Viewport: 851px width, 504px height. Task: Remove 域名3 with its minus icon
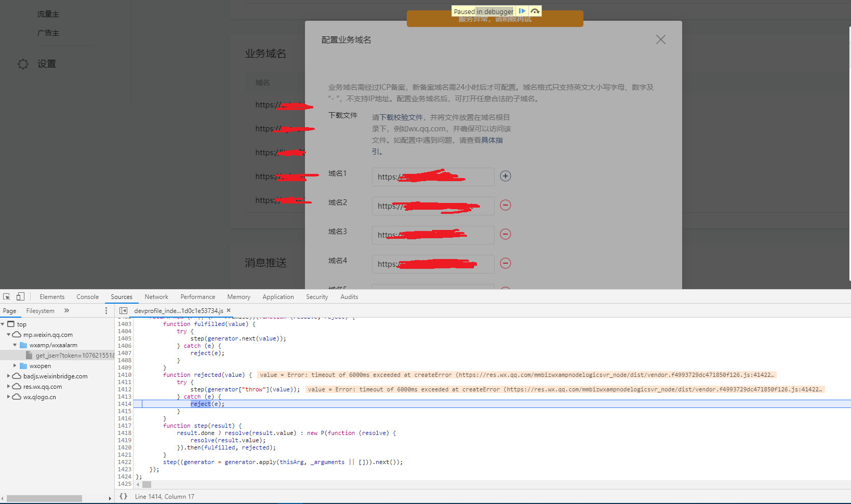(x=506, y=234)
